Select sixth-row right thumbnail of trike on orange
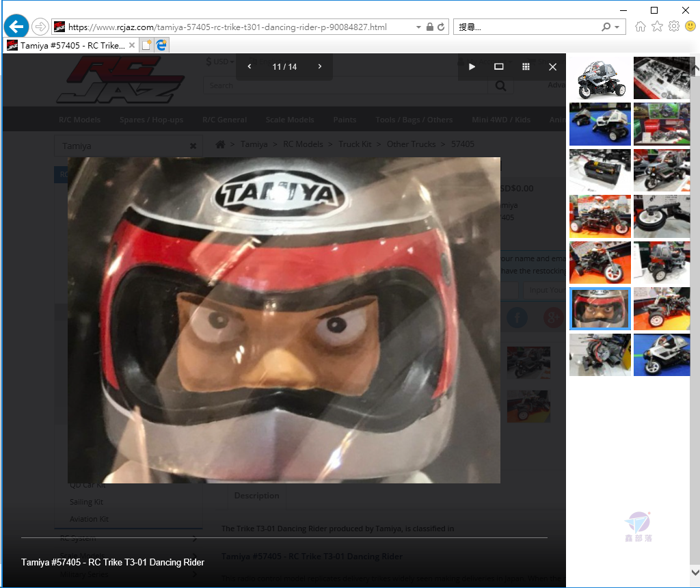 pos(662,309)
